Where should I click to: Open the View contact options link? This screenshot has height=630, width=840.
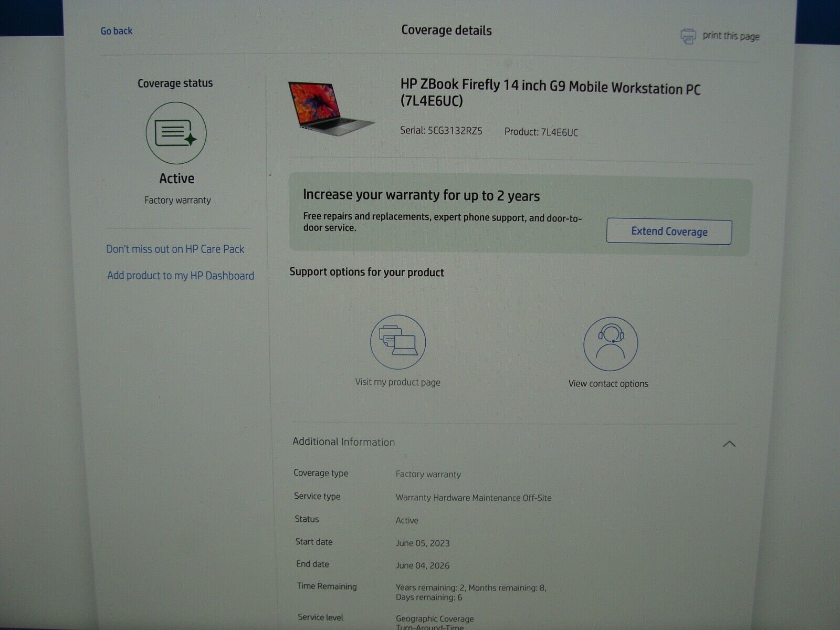608,384
